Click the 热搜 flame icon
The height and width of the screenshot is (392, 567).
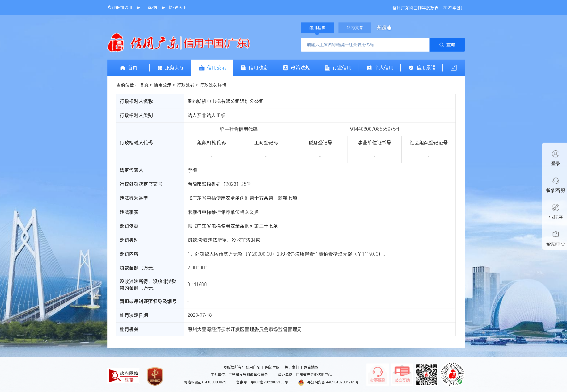point(390,27)
